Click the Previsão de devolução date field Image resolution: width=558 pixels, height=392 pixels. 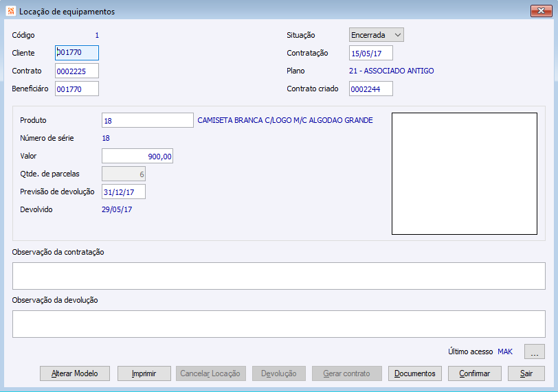(124, 192)
